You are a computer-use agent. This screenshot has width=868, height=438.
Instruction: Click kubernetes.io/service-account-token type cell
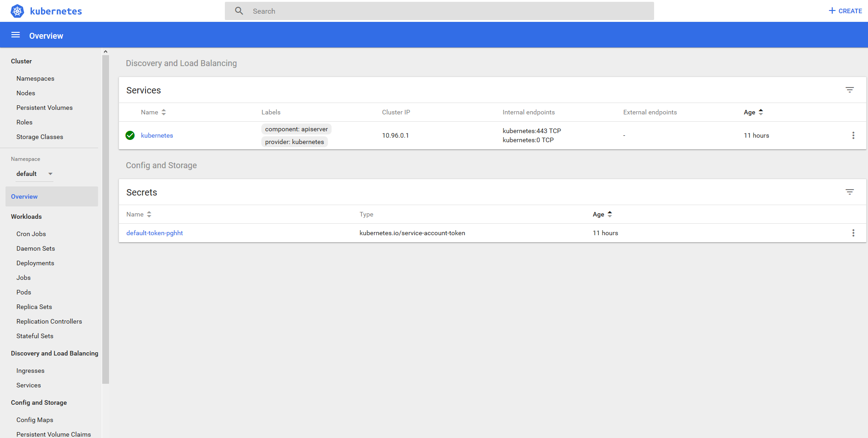point(412,233)
